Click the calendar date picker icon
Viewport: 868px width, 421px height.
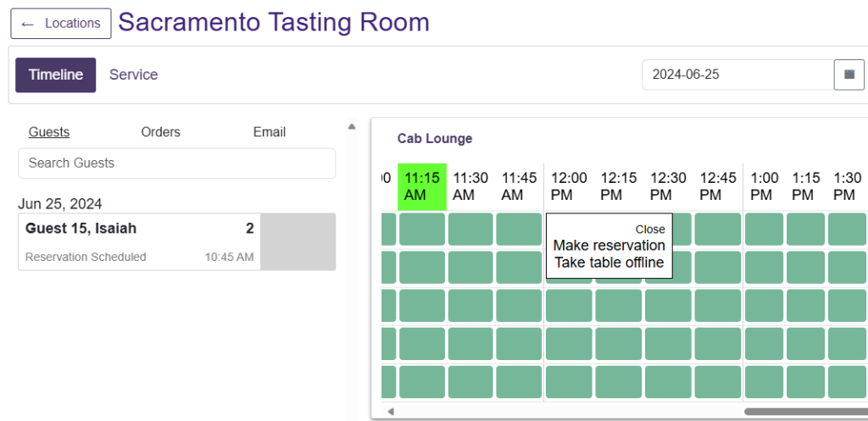pos(849,75)
